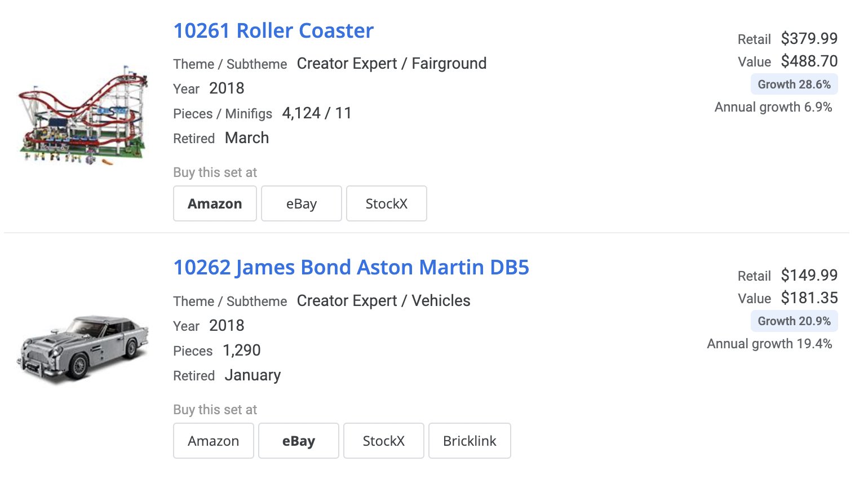Click the Annual growth 6.9% text
The width and height of the screenshot is (868, 479).
point(773,107)
